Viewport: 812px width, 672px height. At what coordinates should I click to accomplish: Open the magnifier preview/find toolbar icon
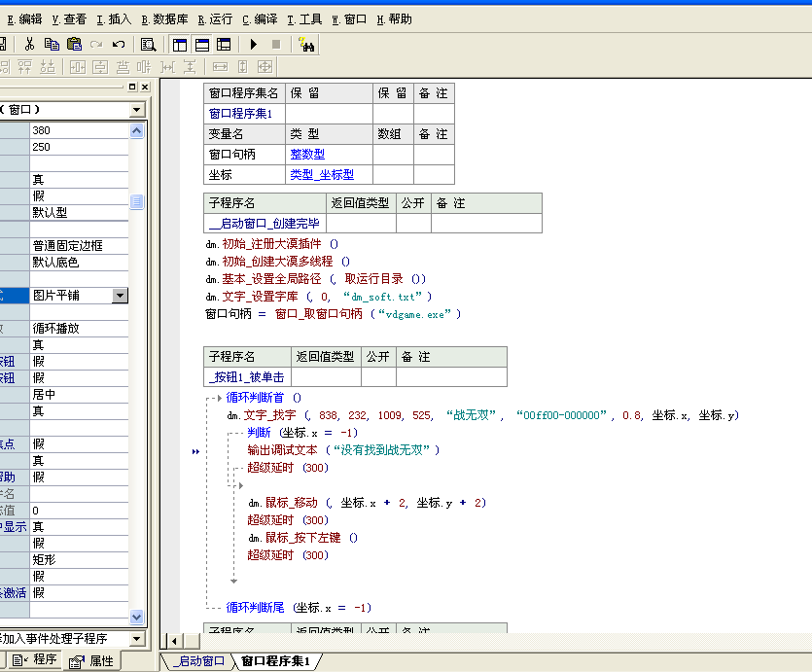149,45
